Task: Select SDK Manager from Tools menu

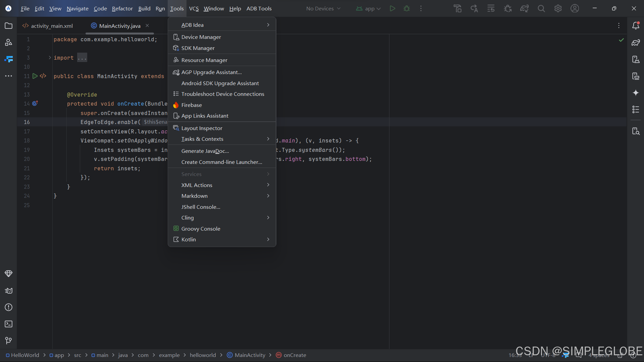Action: 198,48
